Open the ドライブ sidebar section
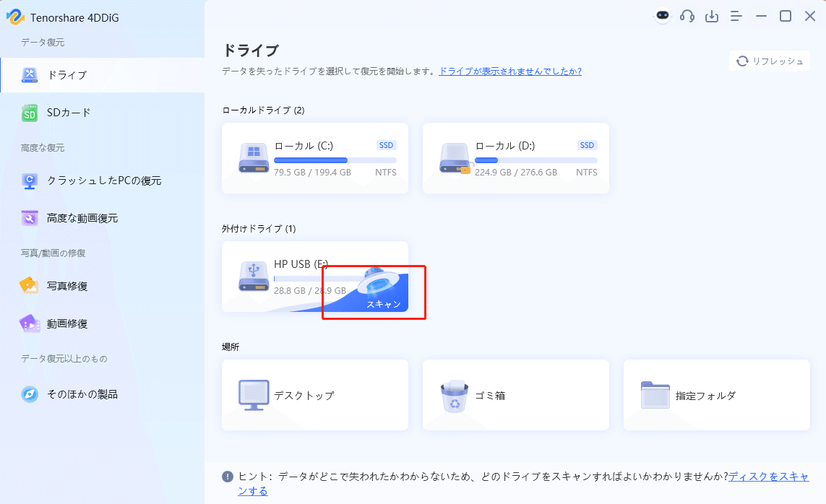The width and height of the screenshot is (826, 504). tap(102, 75)
